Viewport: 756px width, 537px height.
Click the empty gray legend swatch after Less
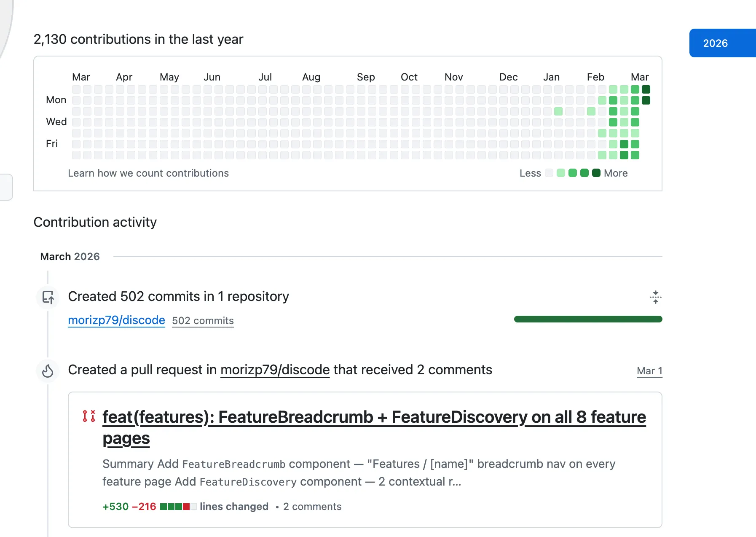point(549,173)
